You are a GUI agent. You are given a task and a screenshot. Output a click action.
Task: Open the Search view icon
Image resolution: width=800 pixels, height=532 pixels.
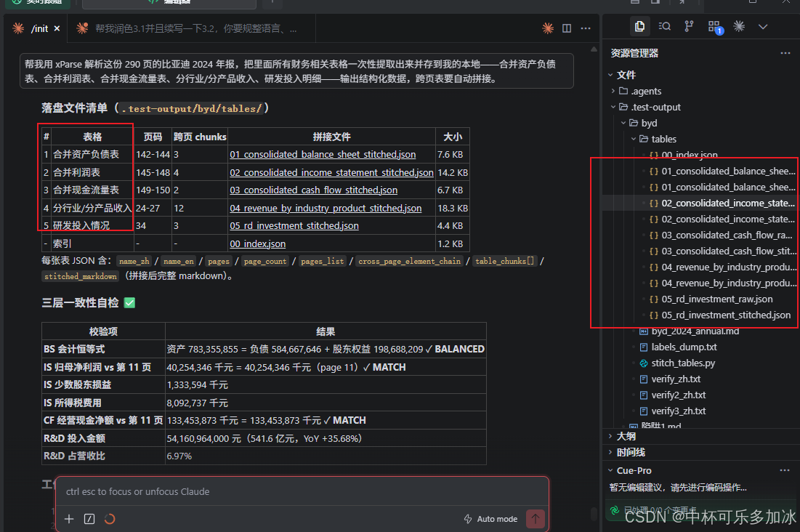[664, 27]
